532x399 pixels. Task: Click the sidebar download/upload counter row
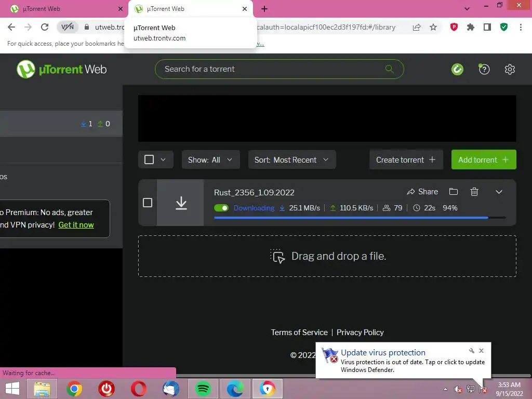(61, 124)
